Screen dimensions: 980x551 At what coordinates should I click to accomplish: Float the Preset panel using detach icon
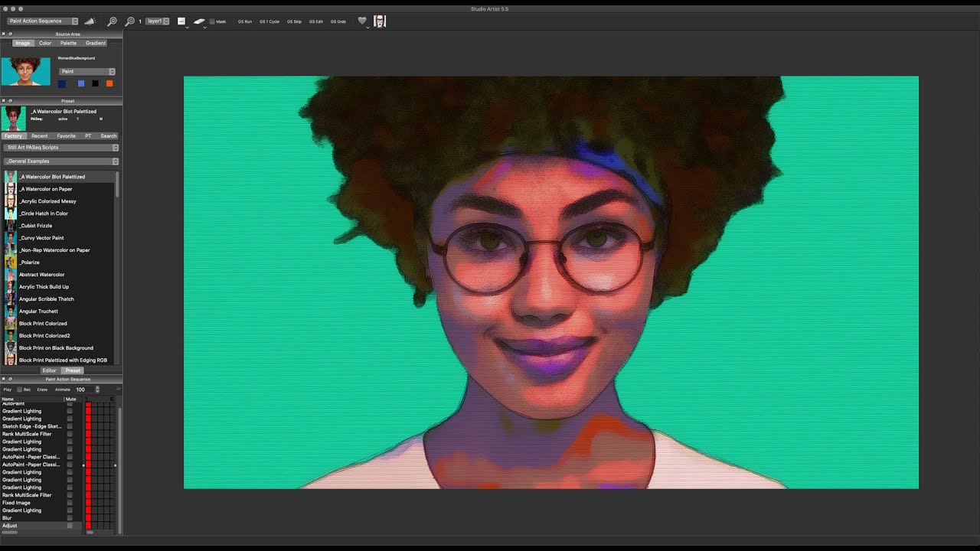9,101
